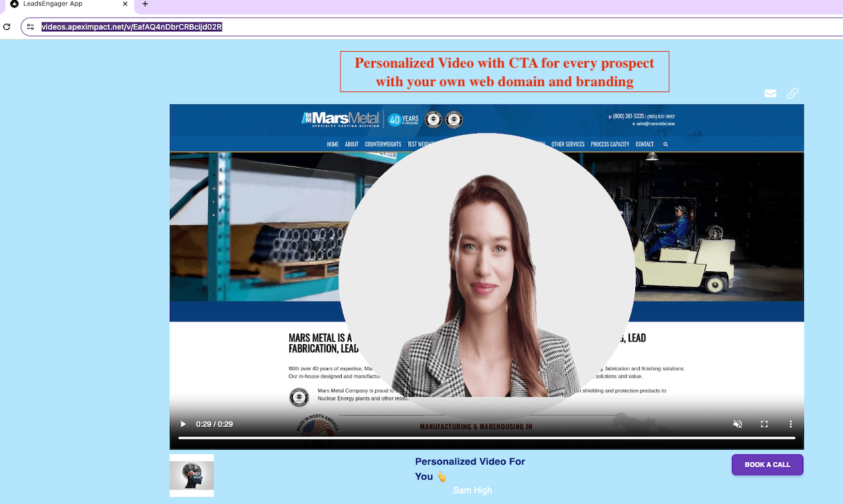This screenshot has height=504, width=843.
Task: Open the video's three-dot options menu
Action: (x=791, y=424)
